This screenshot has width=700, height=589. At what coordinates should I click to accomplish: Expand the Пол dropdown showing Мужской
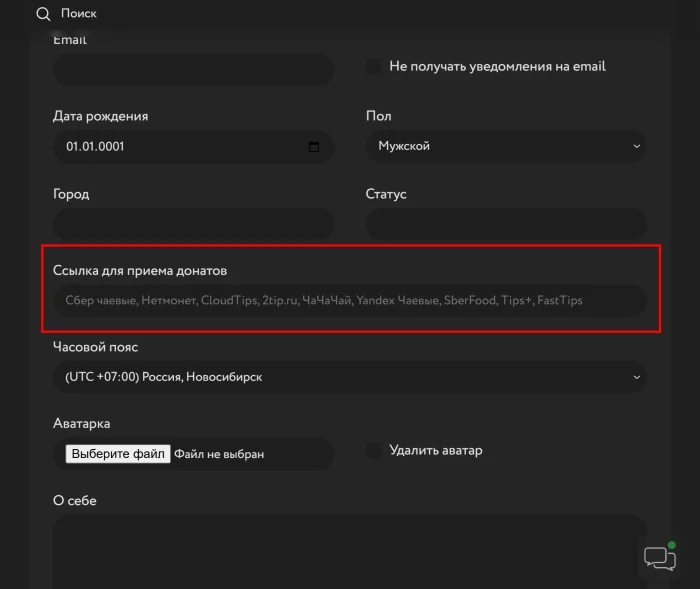click(x=505, y=147)
